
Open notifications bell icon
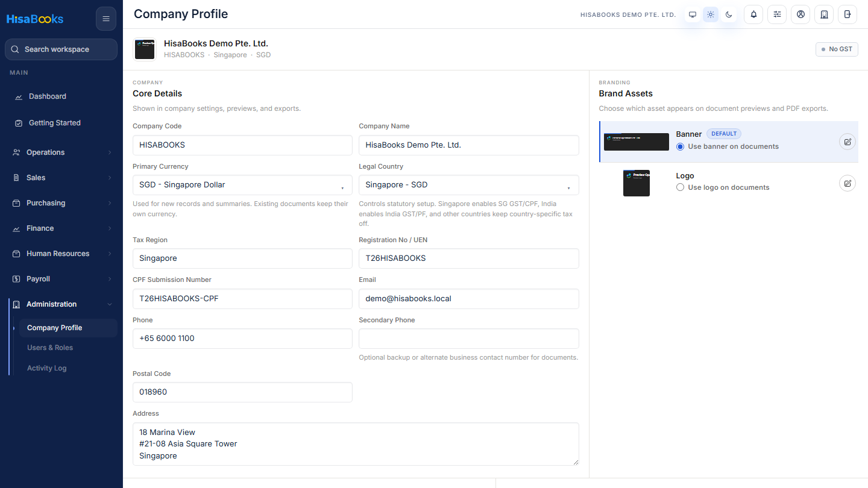tap(753, 14)
